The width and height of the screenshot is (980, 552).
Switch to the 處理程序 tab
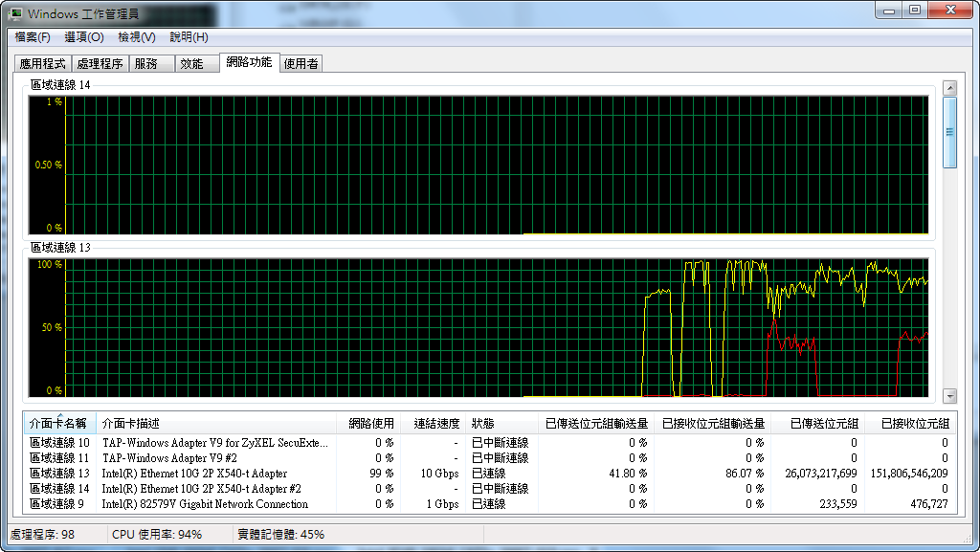(100, 64)
